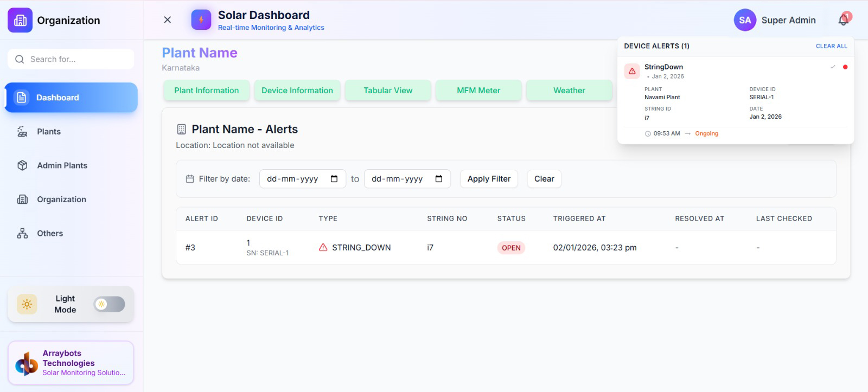Open the Super Admin user menu
The image size is (868, 392).
point(788,20)
